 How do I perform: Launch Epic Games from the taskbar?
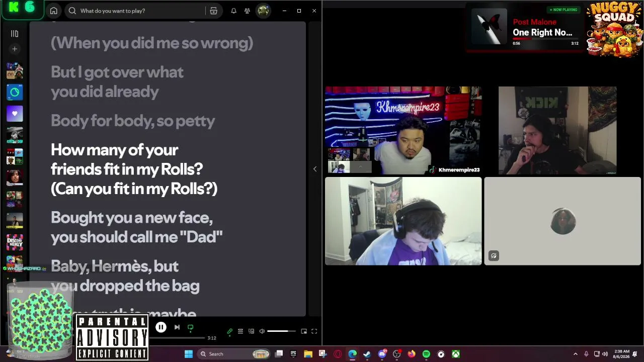click(x=293, y=354)
